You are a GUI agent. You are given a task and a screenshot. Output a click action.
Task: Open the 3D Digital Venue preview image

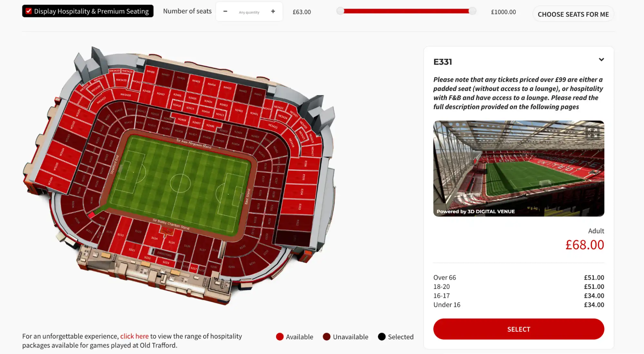coord(519,168)
